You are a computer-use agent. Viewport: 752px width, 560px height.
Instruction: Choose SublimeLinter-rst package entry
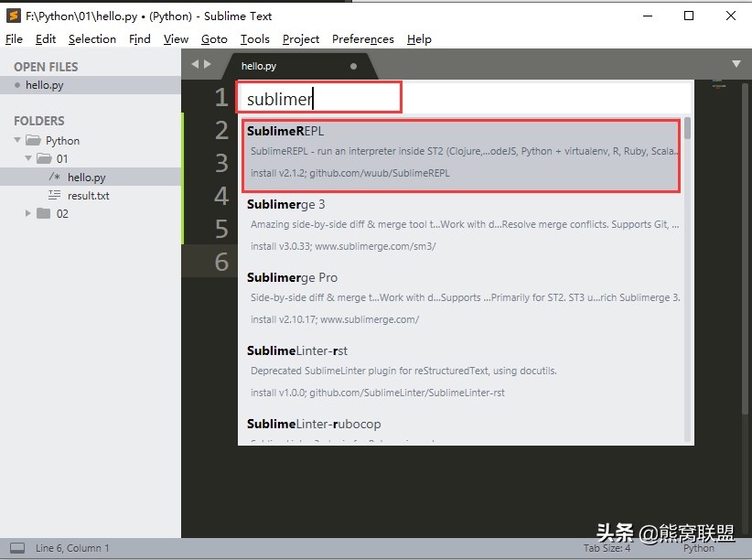[x=461, y=372]
